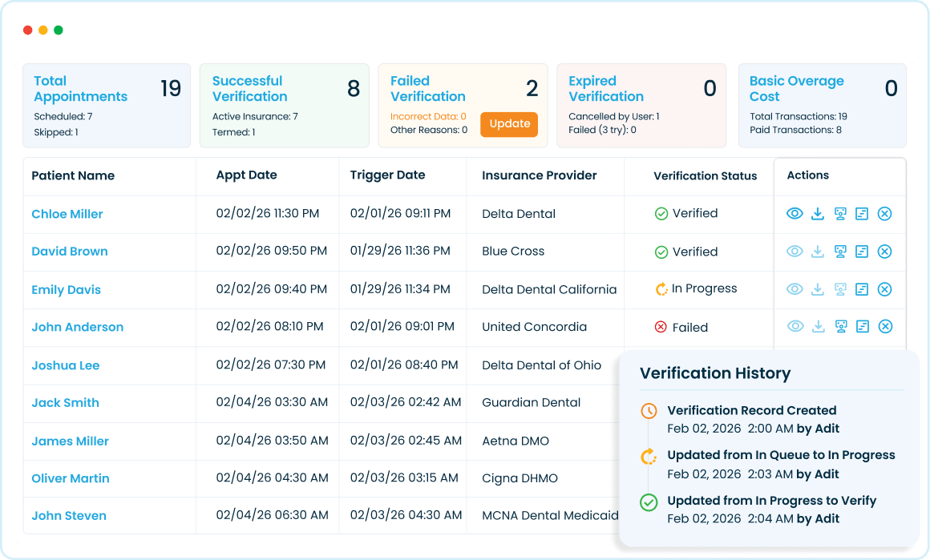
Task: Open James Miller's patient link
Action: point(70,441)
